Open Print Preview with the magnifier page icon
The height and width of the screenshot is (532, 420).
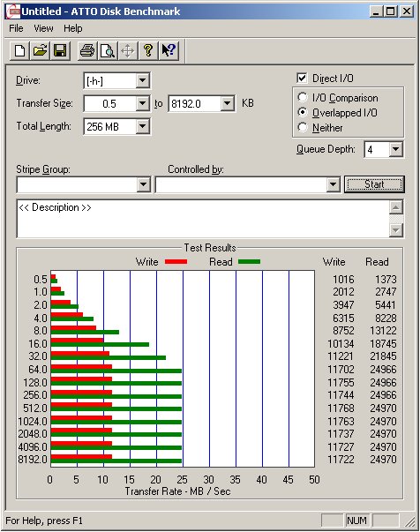pyautogui.click(x=108, y=51)
